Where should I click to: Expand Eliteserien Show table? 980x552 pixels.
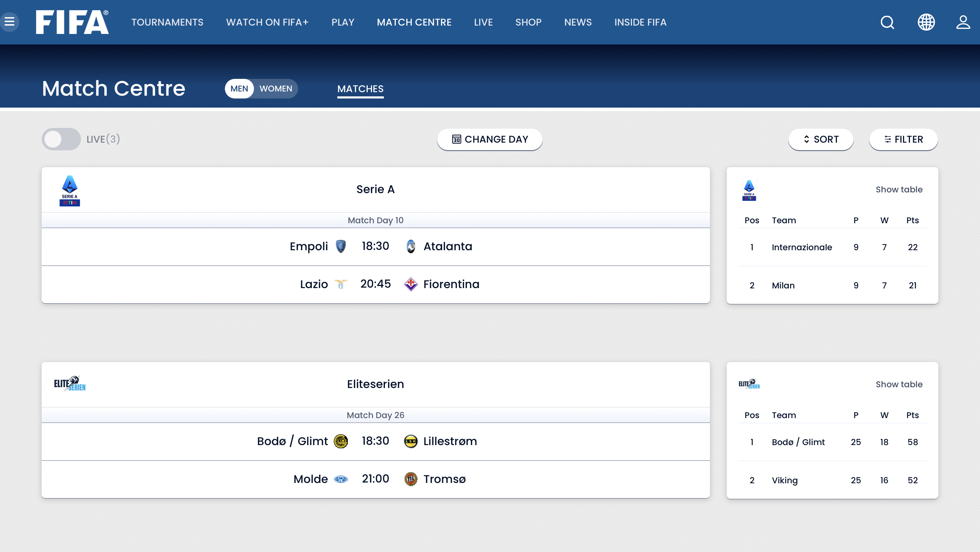point(899,384)
